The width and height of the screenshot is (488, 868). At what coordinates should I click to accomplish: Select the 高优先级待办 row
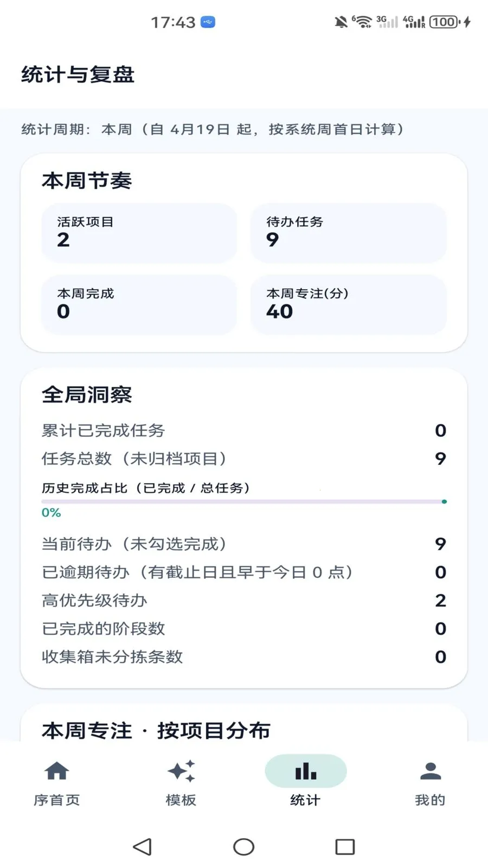pos(243,601)
